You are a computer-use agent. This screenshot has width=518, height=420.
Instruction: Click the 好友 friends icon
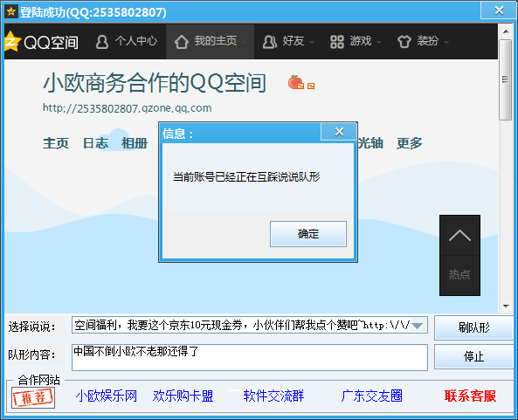point(270,42)
